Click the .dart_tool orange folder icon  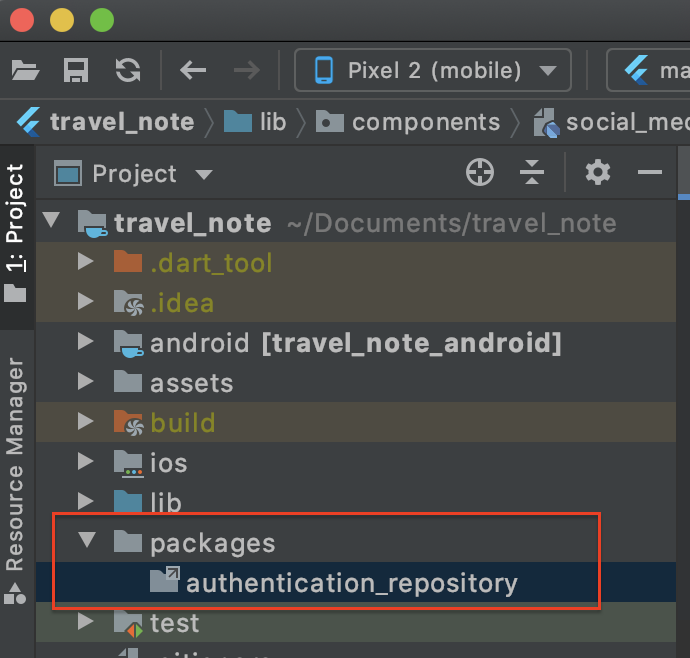pyautogui.click(x=128, y=261)
